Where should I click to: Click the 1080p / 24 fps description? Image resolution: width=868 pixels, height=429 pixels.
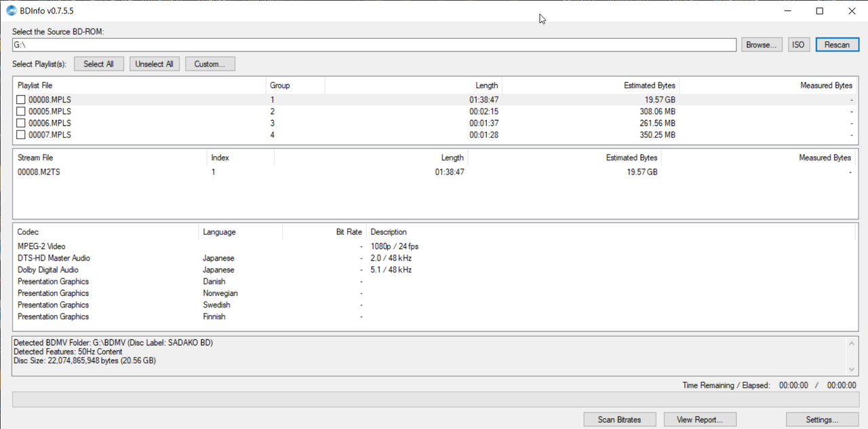395,246
